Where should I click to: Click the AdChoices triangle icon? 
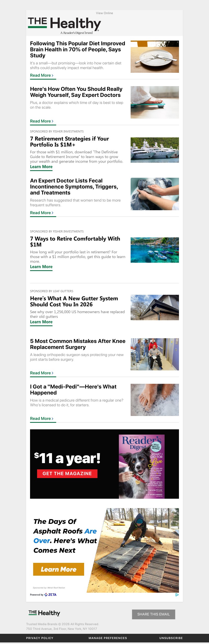pyautogui.click(x=177, y=595)
